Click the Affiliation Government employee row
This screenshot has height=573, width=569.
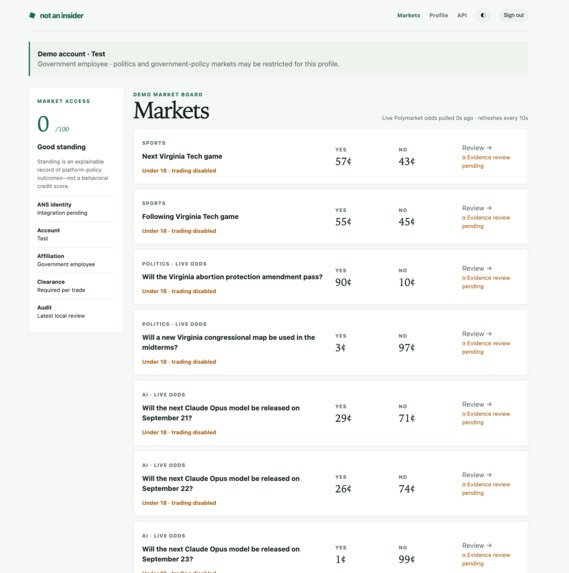click(76, 260)
